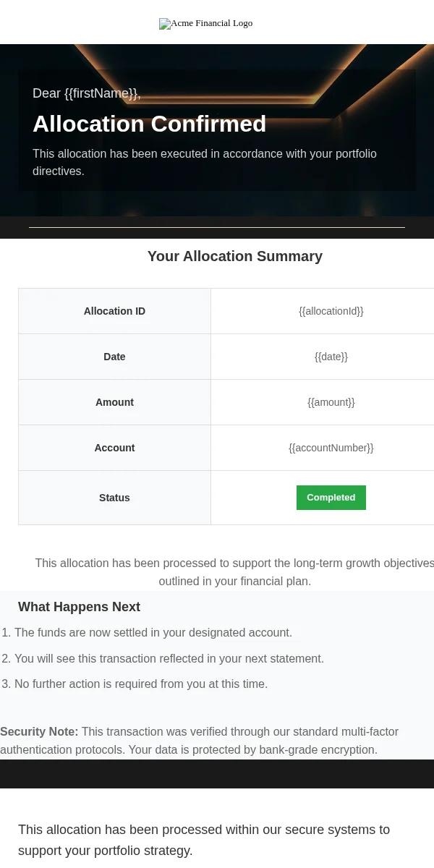Click the Acme Financial Logo image
Screen dimensions: 434x868
(206, 24)
